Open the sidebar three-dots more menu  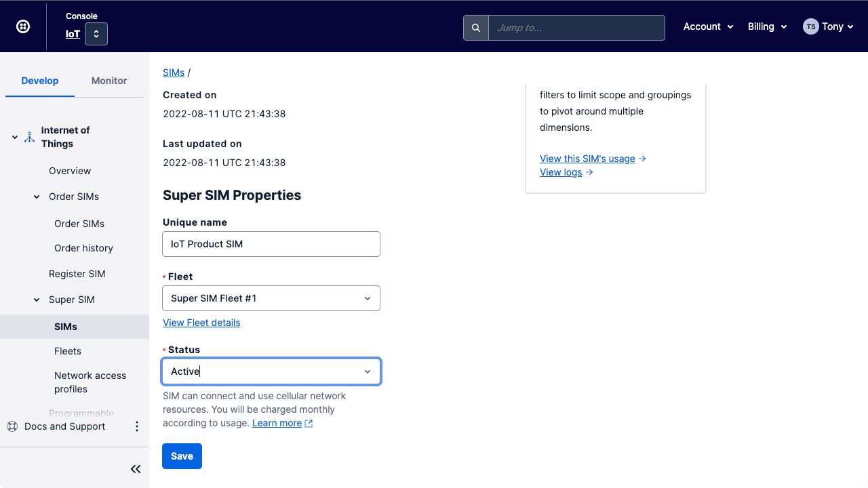coord(137,426)
